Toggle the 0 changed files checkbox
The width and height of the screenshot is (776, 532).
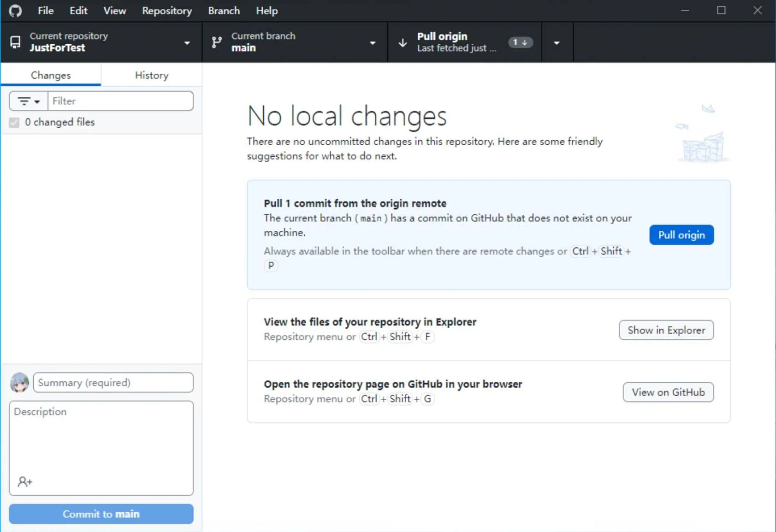[x=14, y=122]
